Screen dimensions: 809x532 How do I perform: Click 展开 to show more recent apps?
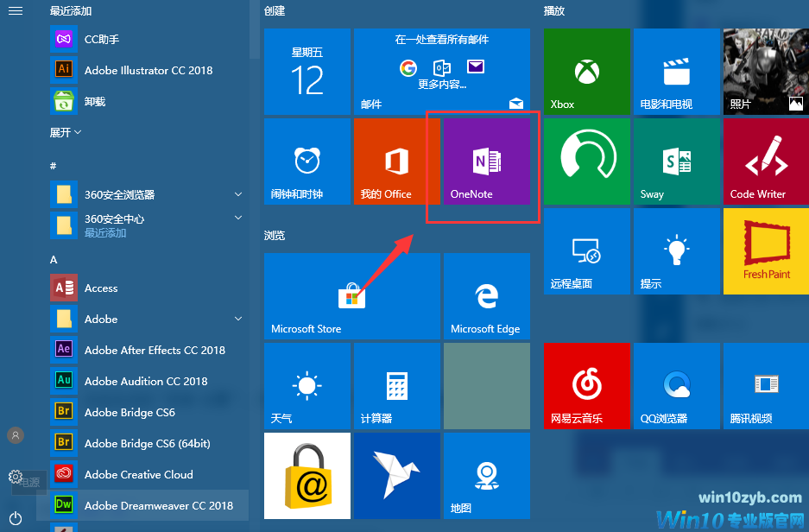[x=66, y=132]
